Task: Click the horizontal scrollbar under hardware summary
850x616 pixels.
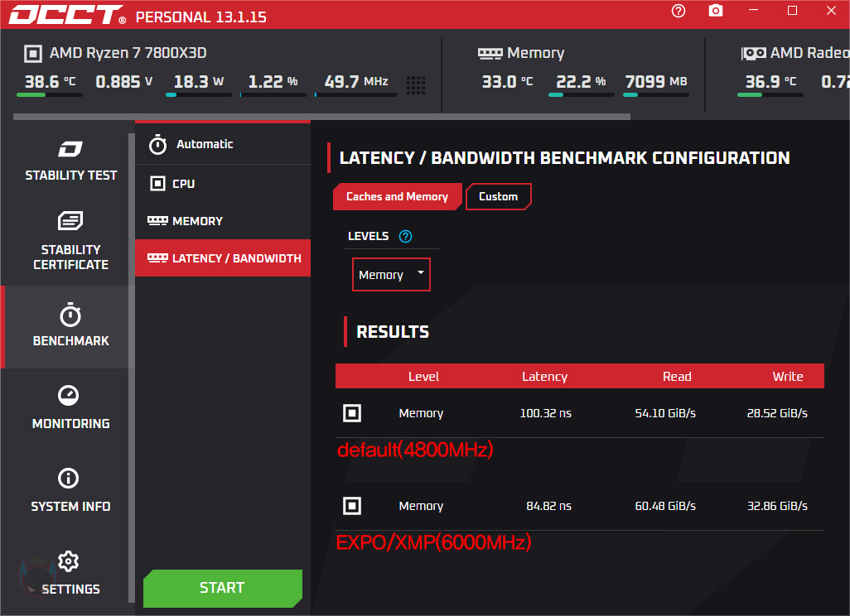Action: [x=321, y=117]
